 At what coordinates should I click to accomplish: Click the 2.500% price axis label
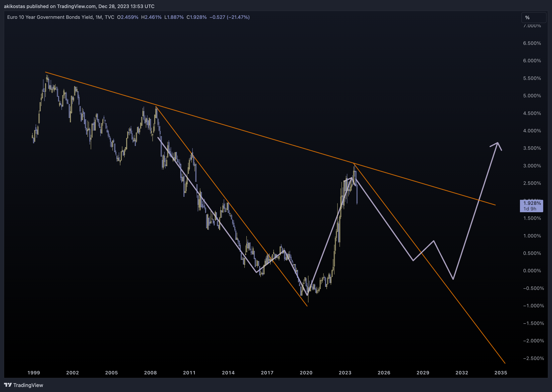pos(532,183)
